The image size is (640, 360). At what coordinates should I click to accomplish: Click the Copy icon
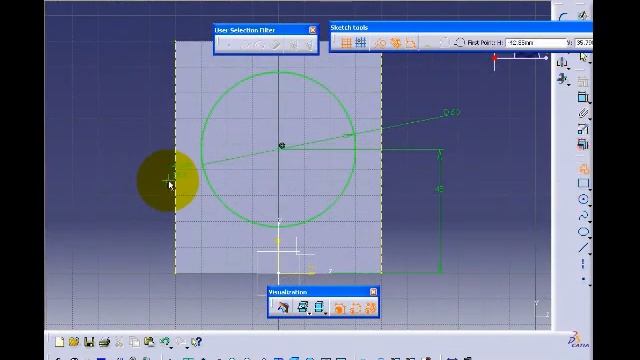pos(134,342)
